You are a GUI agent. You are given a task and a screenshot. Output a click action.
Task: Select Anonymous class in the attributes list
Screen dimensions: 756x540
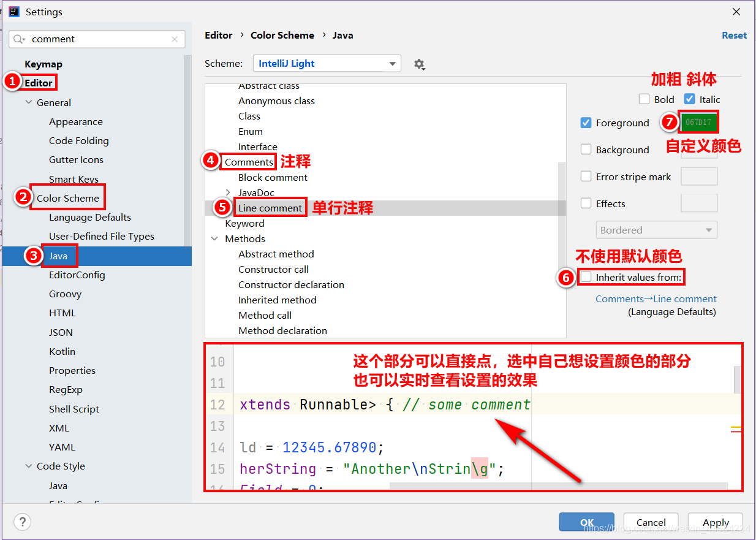[277, 101]
